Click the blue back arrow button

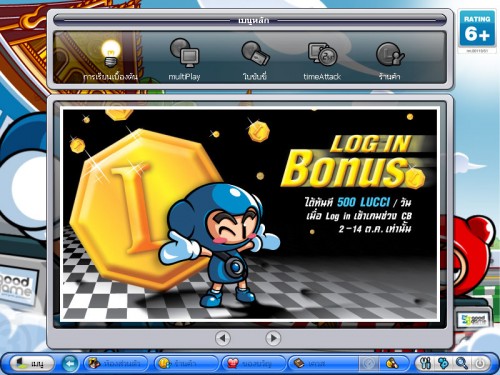70,363
